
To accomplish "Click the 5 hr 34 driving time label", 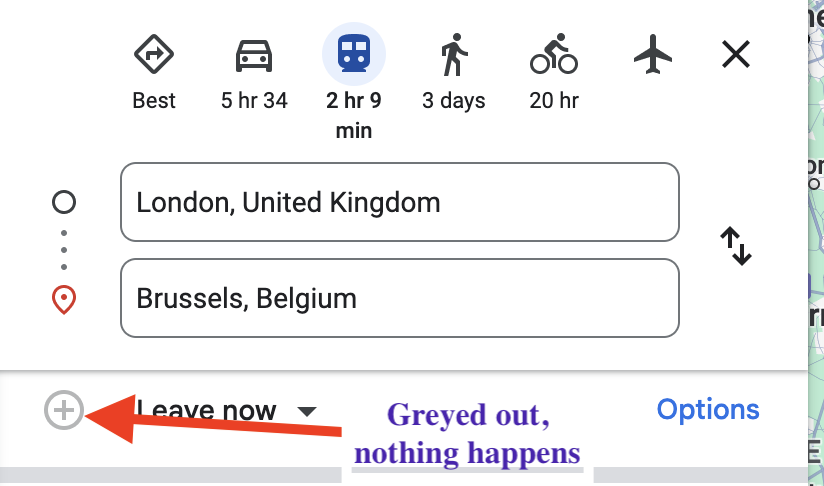I will (x=254, y=101).
